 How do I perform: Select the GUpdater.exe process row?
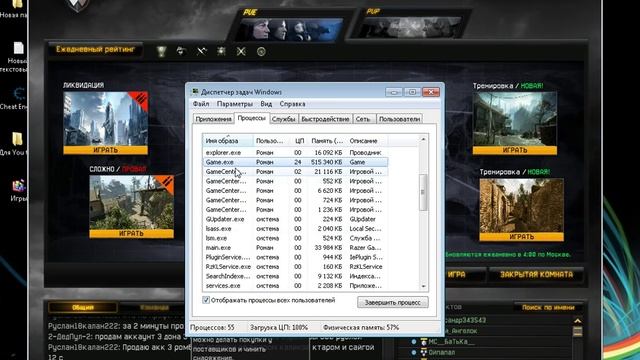point(295,219)
